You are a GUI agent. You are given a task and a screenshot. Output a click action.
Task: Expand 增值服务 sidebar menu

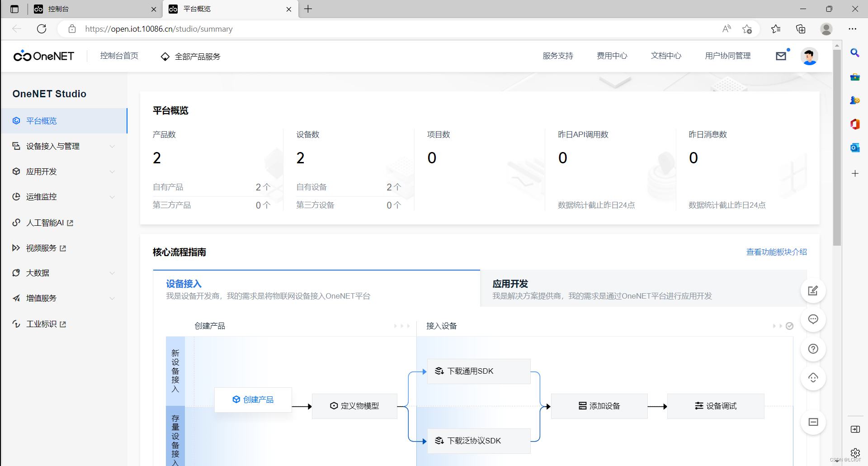click(x=64, y=298)
